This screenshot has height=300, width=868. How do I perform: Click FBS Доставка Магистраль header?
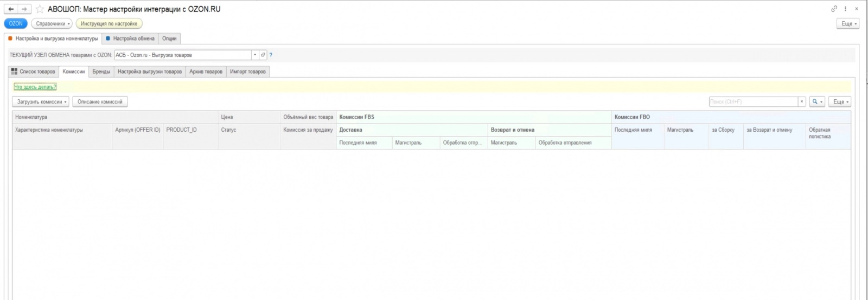tap(416, 143)
